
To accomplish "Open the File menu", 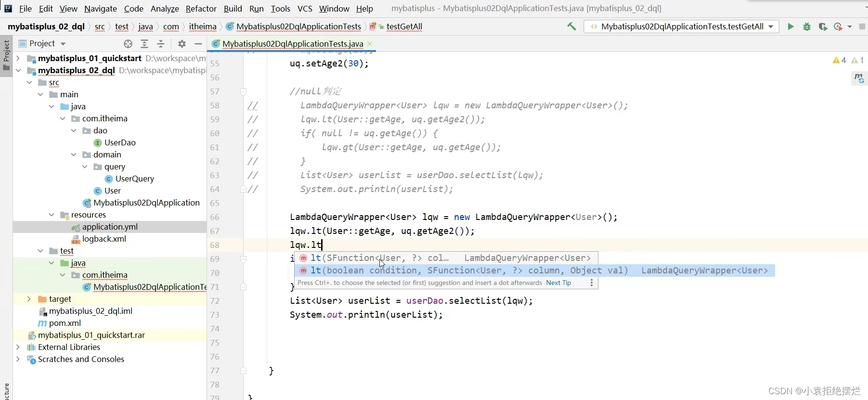I will [x=26, y=9].
